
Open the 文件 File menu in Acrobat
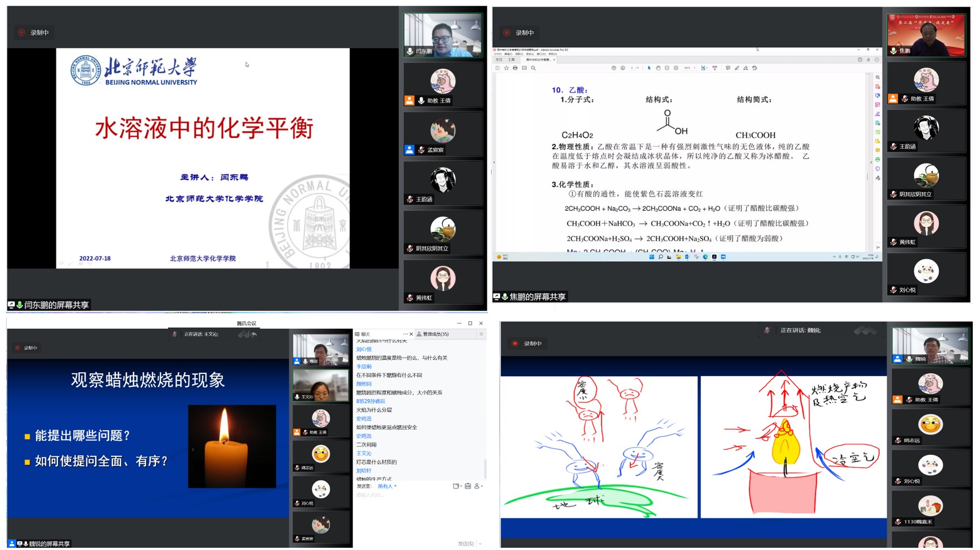pos(496,54)
